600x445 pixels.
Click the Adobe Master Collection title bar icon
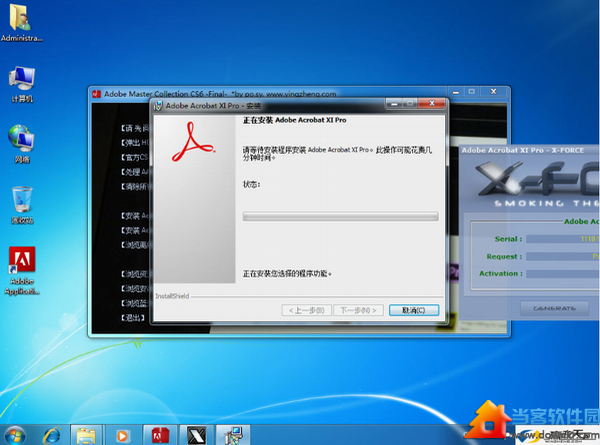tap(96, 94)
